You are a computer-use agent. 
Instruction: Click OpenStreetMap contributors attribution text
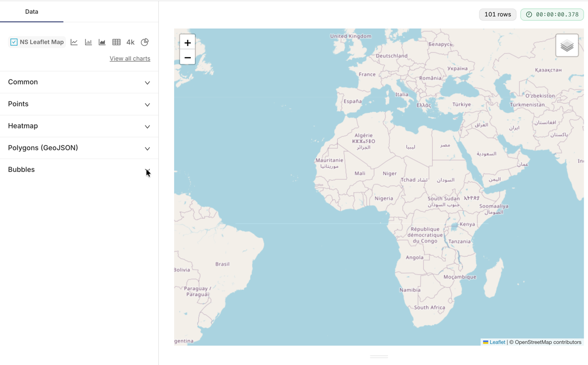[548, 342]
